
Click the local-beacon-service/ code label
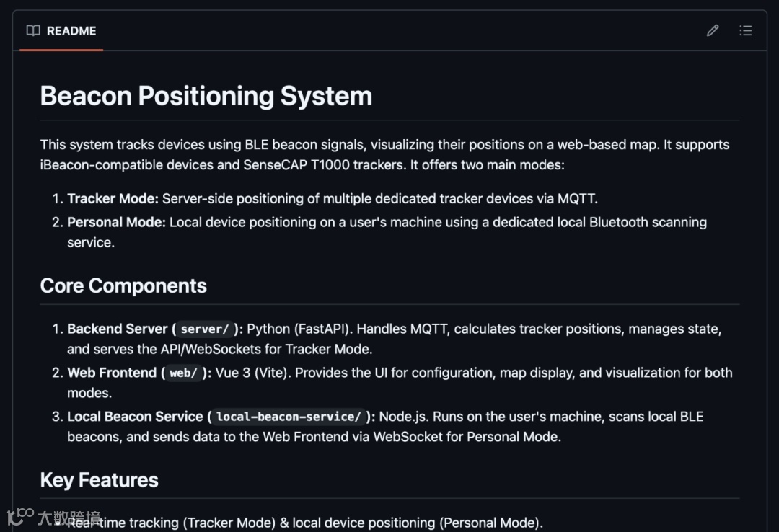(289, 417)
